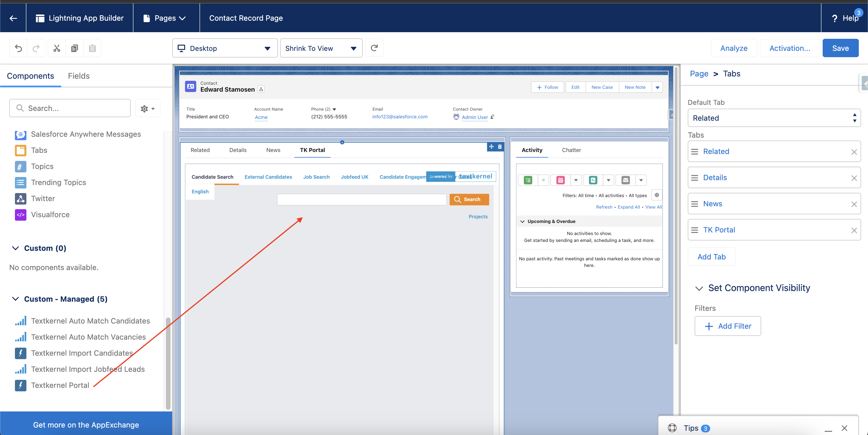Open the External Candidates tab
The image size is (868, 435).
click(x=268, y=177)
